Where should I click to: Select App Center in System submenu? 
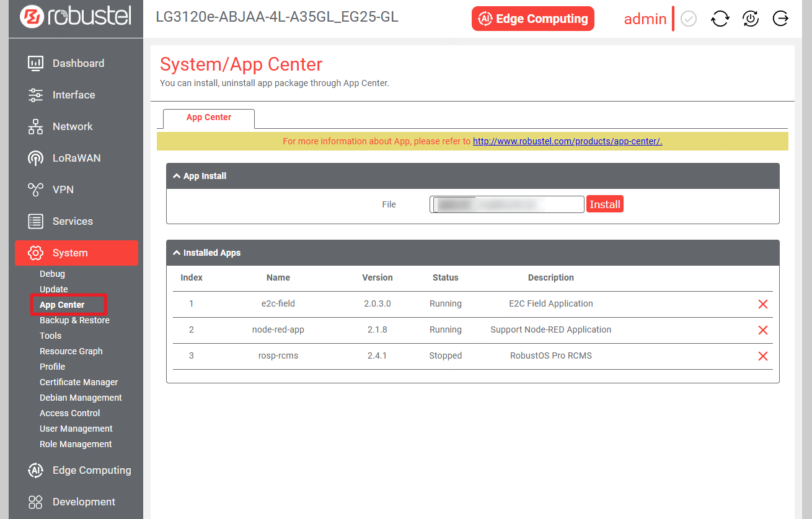coord(62,305)
